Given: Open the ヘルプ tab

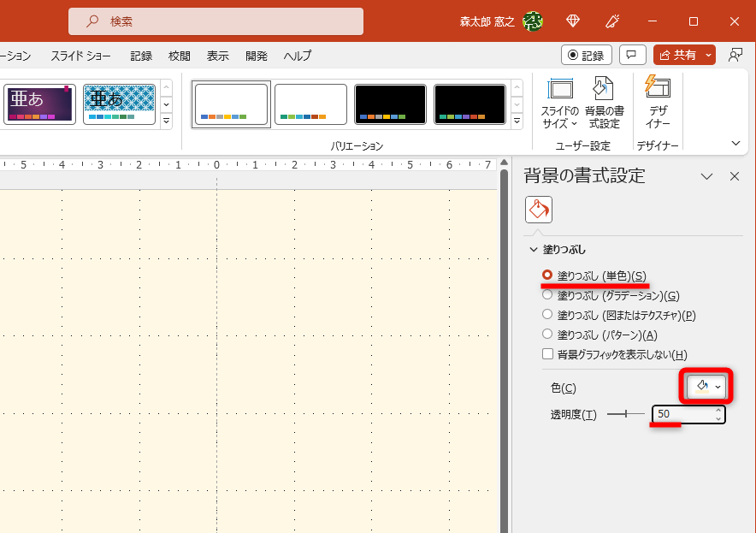Looking at the screenshot, I should point(297,55).
